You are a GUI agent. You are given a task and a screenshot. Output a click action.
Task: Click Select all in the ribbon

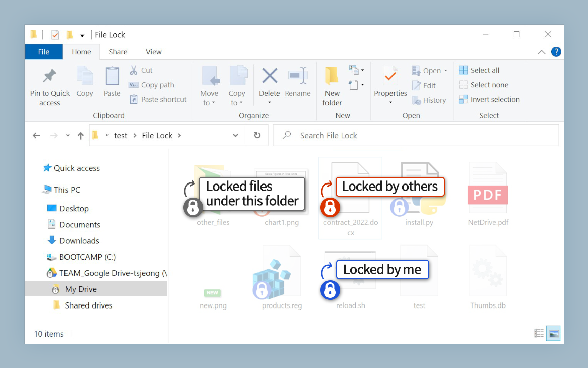(x=485, y=70)
